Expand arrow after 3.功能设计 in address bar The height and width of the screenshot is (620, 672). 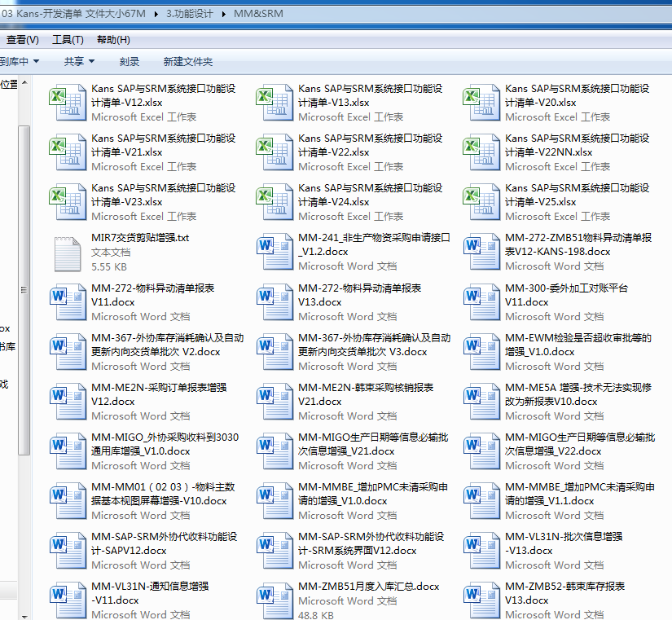[224, 14]
